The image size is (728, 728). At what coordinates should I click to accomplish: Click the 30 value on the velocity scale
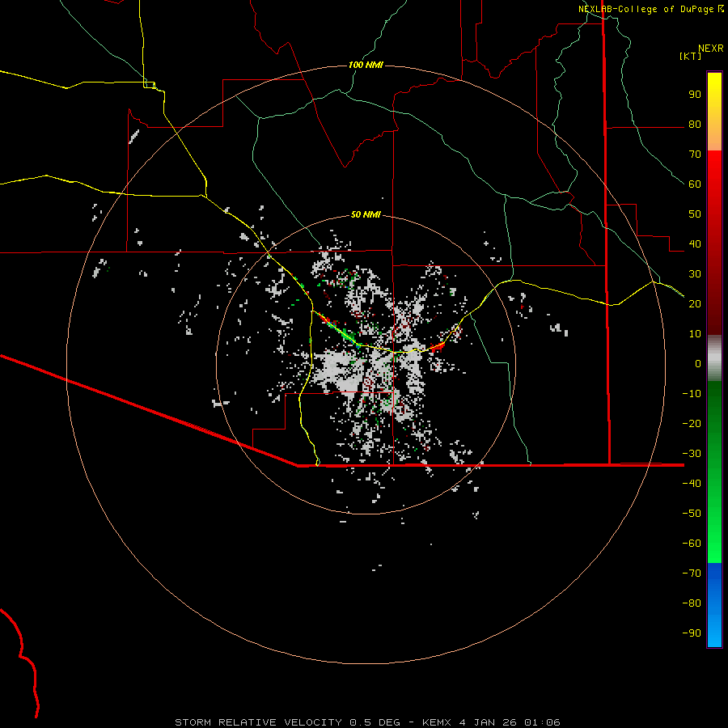point(695,274)
